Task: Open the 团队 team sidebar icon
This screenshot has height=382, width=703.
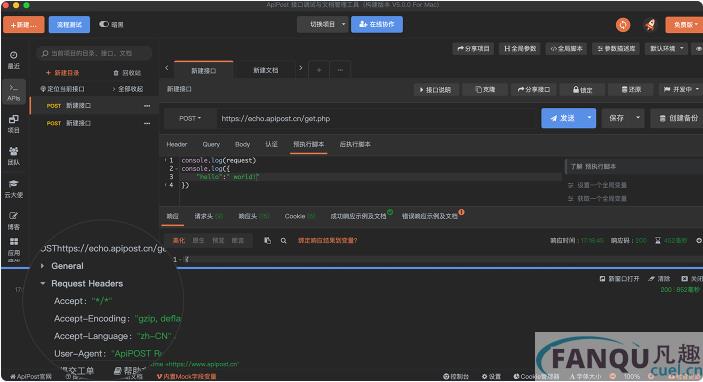Action: 13,156
